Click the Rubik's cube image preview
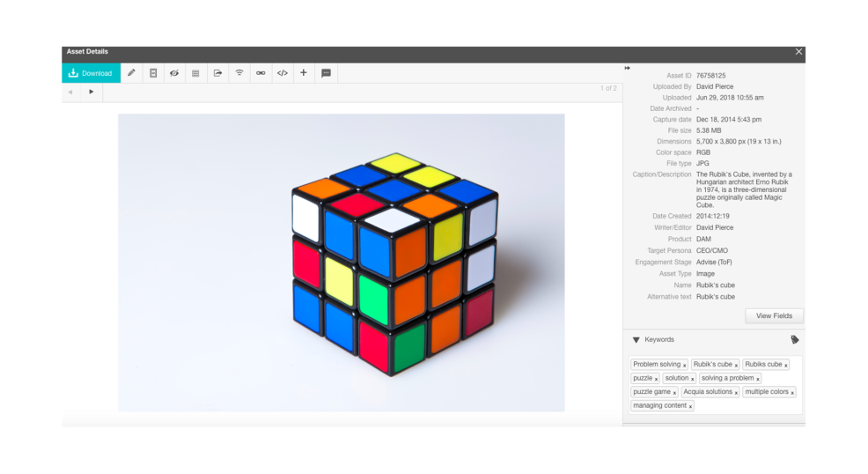This screenshot has width=868, height=474. point(342,263)
